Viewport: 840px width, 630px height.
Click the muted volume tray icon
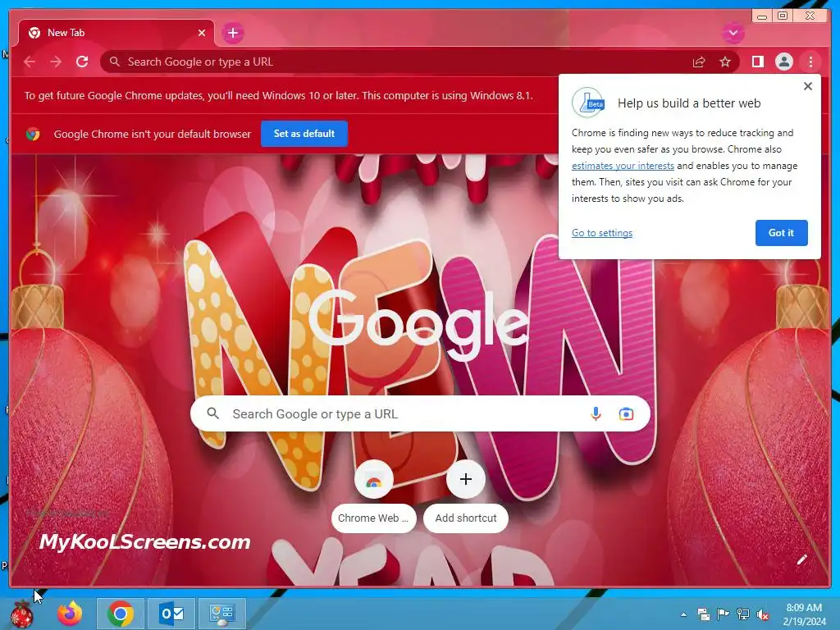(762, 614)
